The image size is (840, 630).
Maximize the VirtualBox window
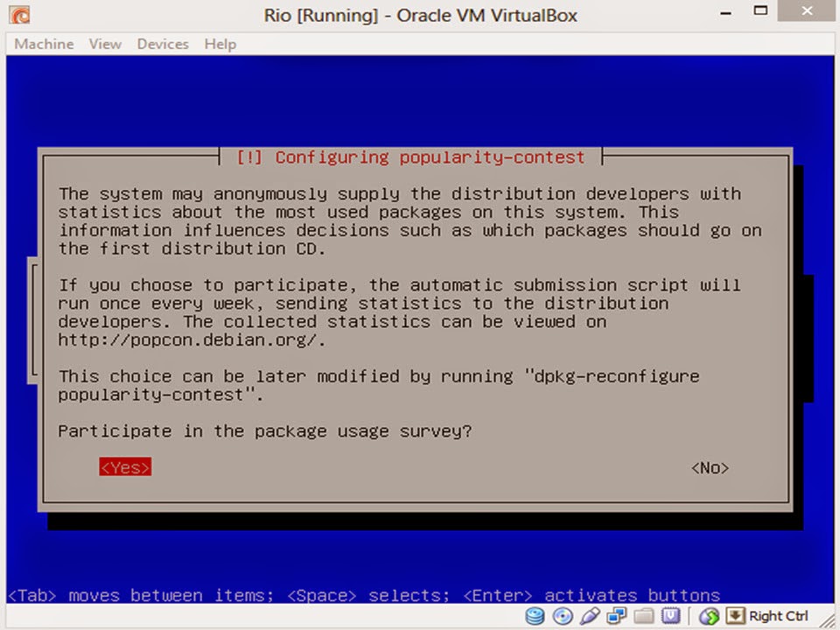760,11
